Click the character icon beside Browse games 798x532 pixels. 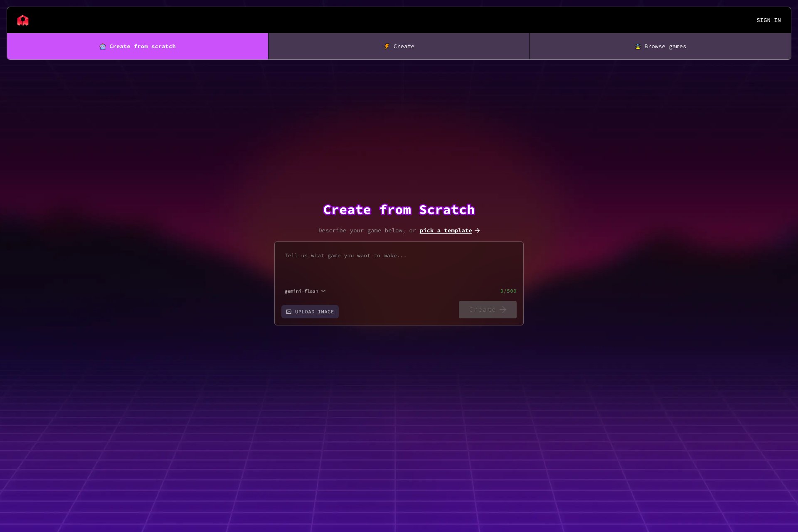[x=638, y=47]
